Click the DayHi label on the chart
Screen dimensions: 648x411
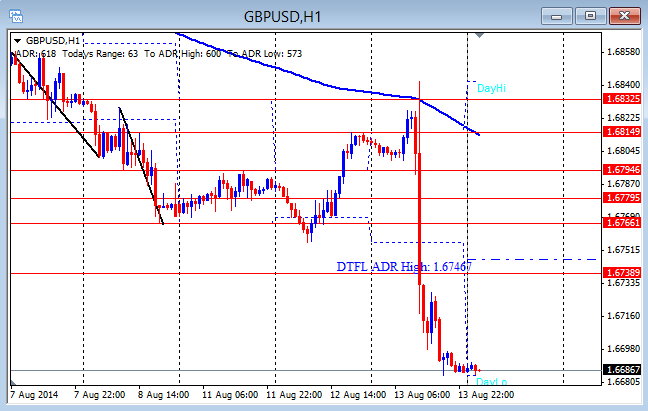pyautogui.click(x=491, y=88)
